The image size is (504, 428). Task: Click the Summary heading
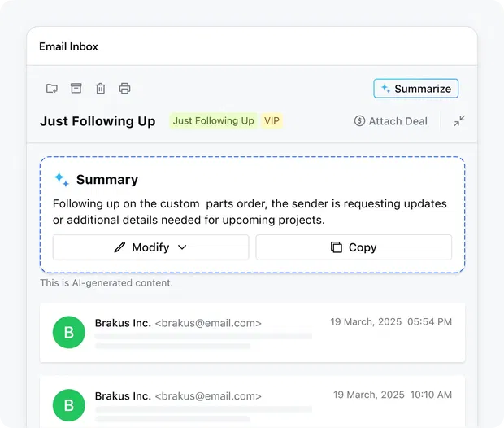[x=107, y=180]
